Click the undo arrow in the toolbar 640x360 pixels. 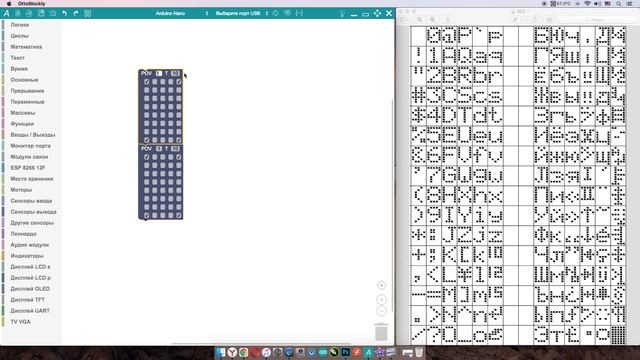point(64,13)
